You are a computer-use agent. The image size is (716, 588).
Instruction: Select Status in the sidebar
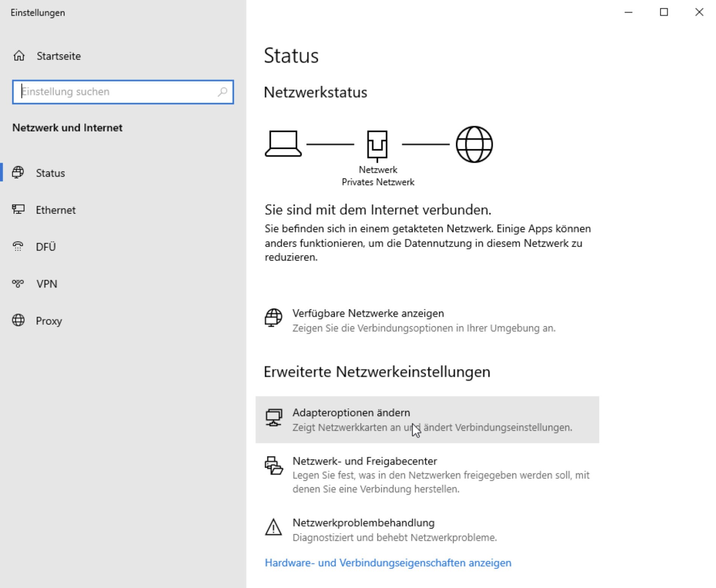pos(123,173)
